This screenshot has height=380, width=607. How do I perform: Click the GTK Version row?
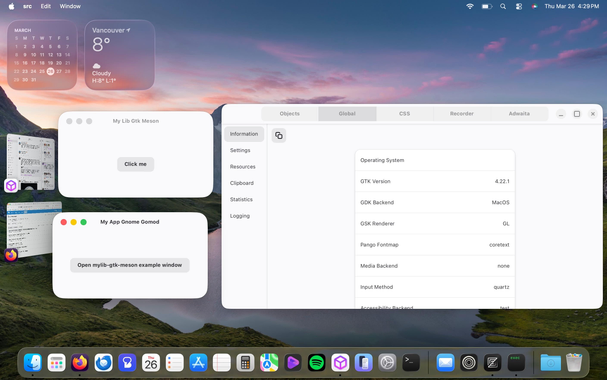(435, 181)
